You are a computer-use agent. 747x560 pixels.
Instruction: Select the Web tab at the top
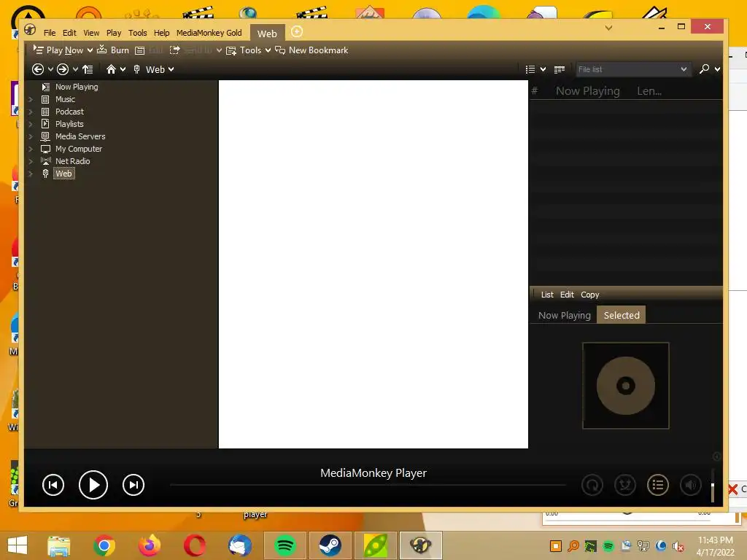[x=267, y=34]
